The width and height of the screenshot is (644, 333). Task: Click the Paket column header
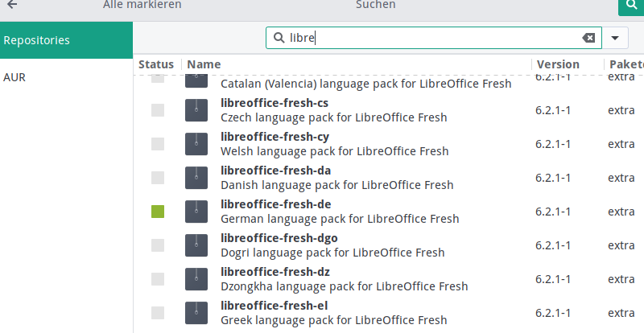pos(626,64)
